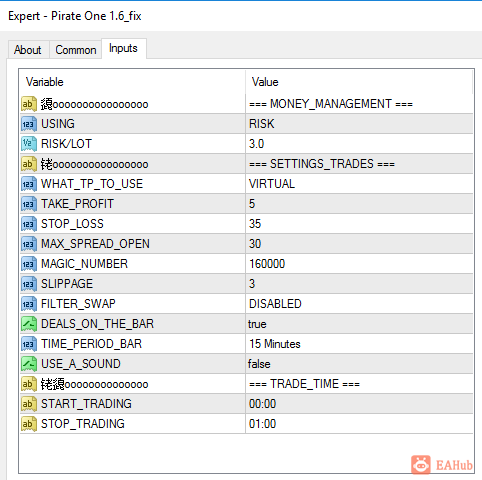Click the === TRADE_TIME === value cell
The width and height of the screenshot is (482, 480).
pyautogui.click(x=359, y=384)
